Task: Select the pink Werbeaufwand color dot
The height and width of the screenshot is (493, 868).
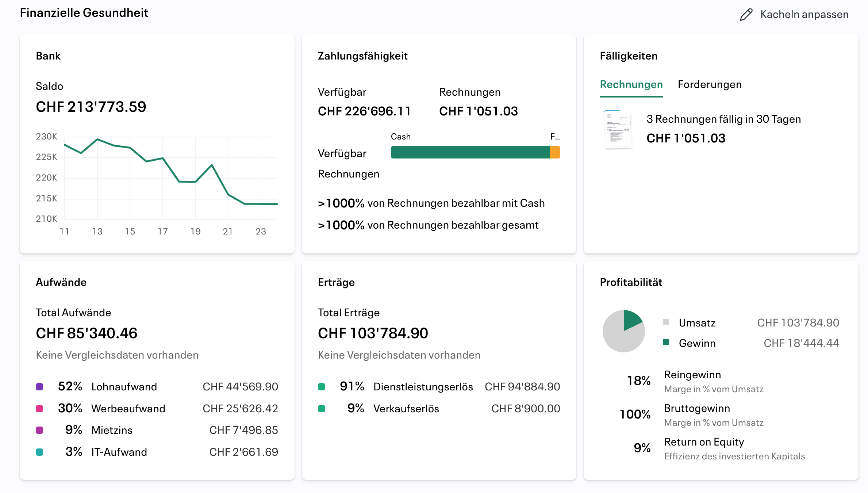Action: [39, 408]
